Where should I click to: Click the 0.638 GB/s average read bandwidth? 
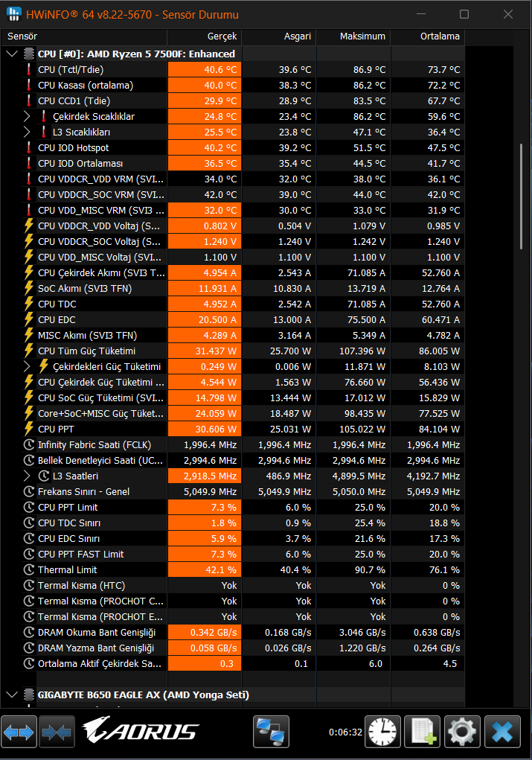pyautogui.click(x=437, y=632)
